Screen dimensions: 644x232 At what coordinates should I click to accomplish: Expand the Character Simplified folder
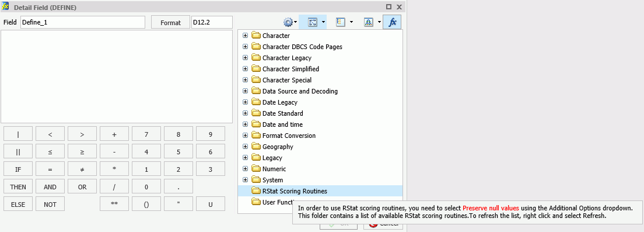point(245,69)
